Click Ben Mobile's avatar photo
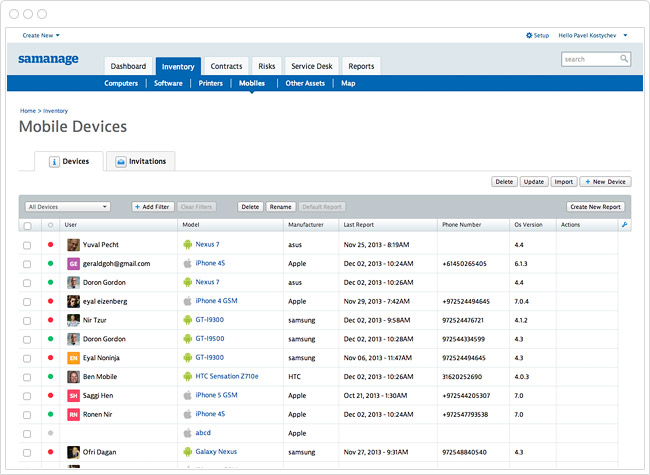 pyautogui.click(x=73, y=377)
